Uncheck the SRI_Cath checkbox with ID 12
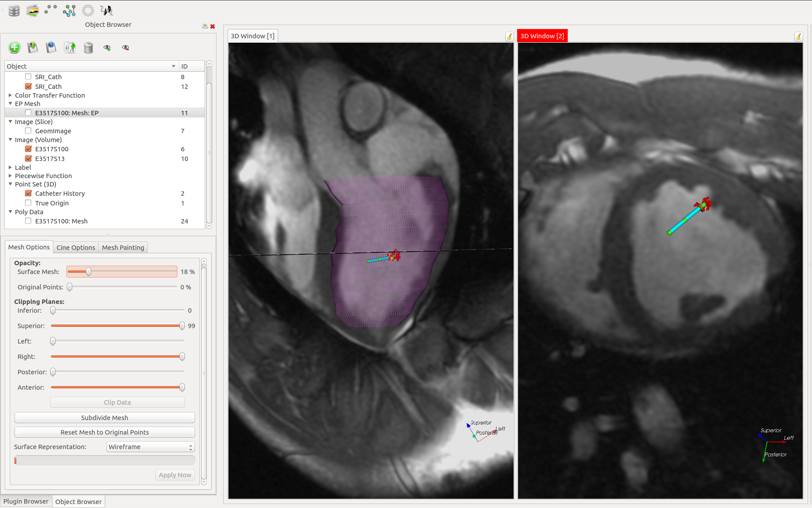The image size is (812, 508). (28, 86)
